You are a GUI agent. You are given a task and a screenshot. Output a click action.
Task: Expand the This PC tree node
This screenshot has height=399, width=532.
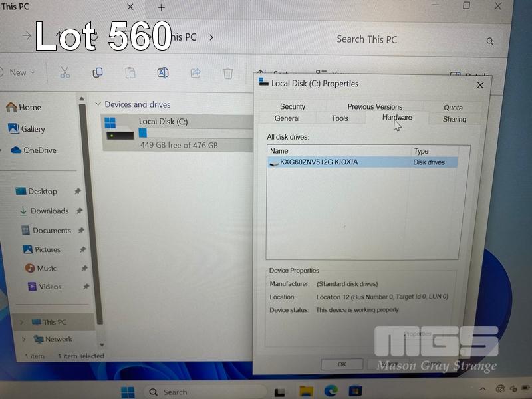click(21, 322)
